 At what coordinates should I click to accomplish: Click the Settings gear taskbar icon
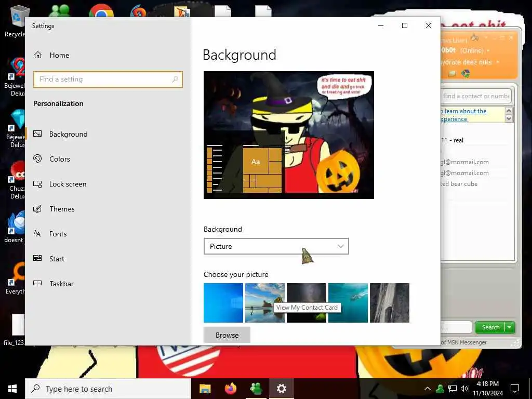pyautogui.click(x=281, y=389)
